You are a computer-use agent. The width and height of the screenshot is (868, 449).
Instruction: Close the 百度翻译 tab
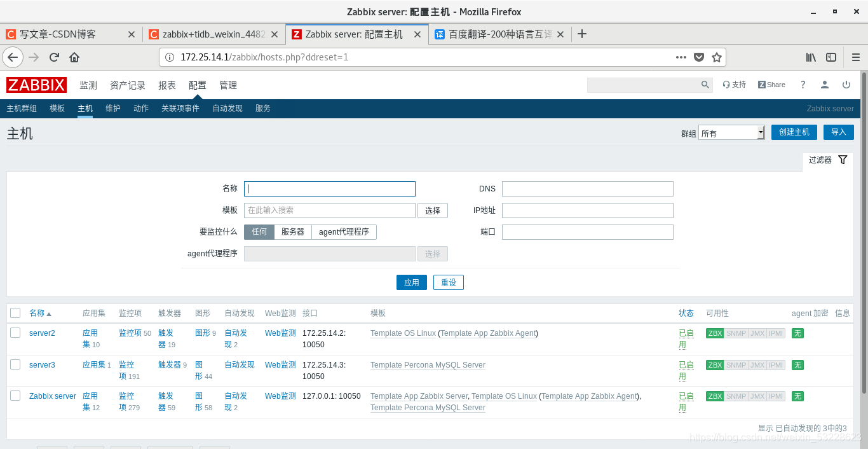(x=560, y=34)
